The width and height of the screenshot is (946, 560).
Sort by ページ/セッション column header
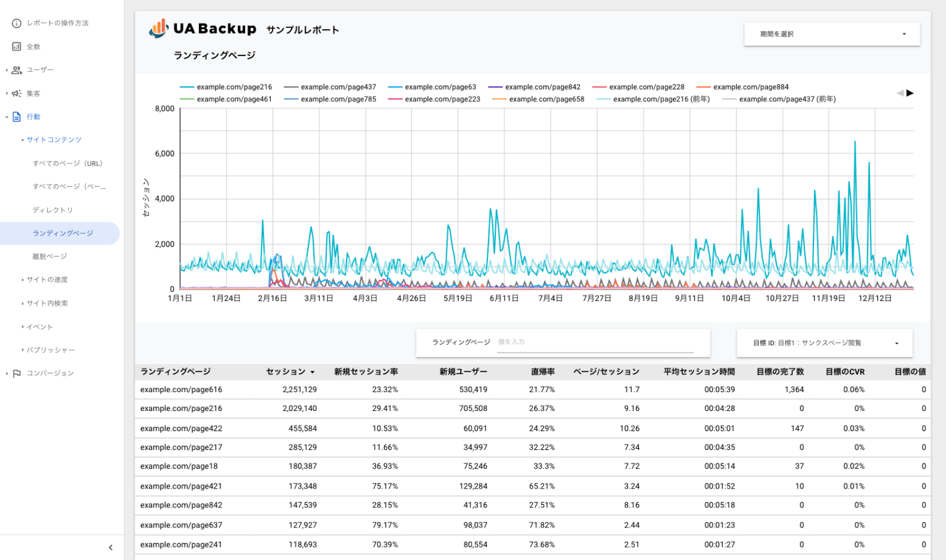click(606, 372)
